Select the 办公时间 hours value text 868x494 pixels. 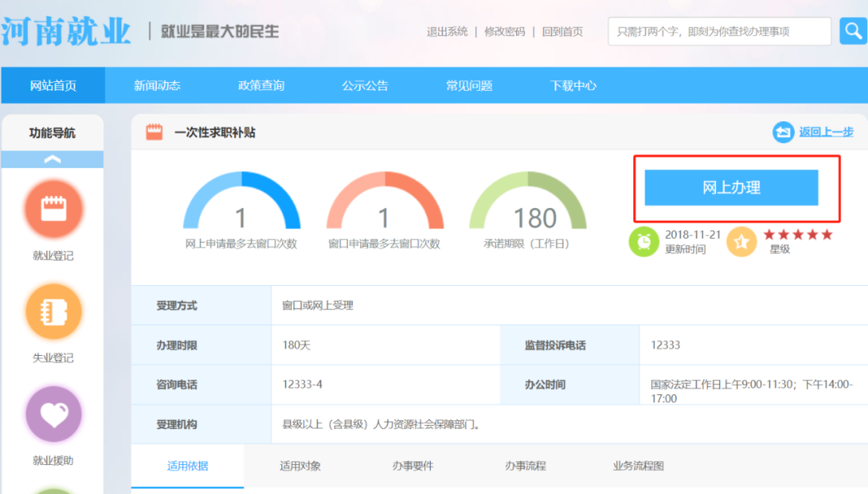[751, 391]
